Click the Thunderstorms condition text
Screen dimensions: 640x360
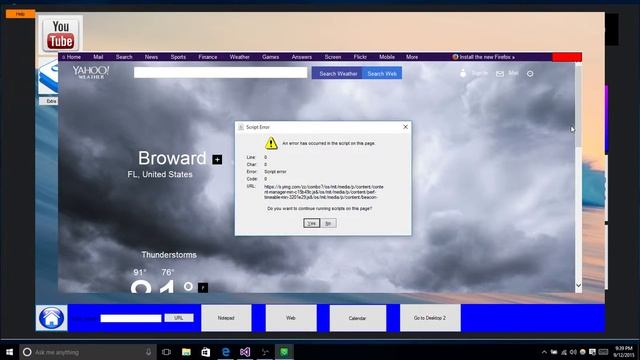click(169, 255)
